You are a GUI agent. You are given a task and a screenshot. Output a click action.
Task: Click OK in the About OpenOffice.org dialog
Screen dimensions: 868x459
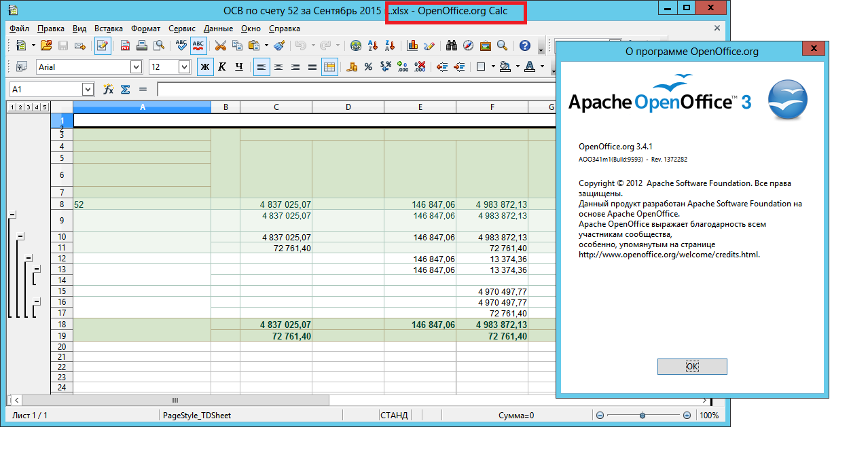[692, 366]
